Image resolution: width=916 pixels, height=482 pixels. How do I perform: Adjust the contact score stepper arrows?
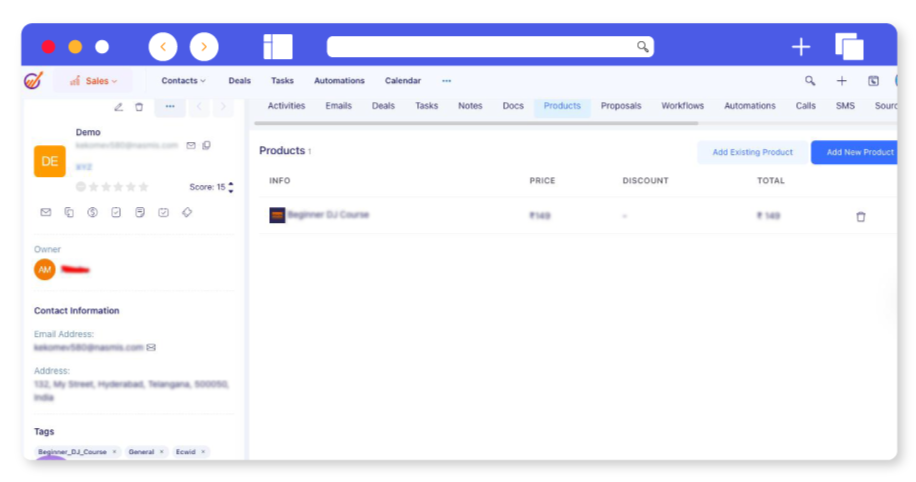coord(231,187)
